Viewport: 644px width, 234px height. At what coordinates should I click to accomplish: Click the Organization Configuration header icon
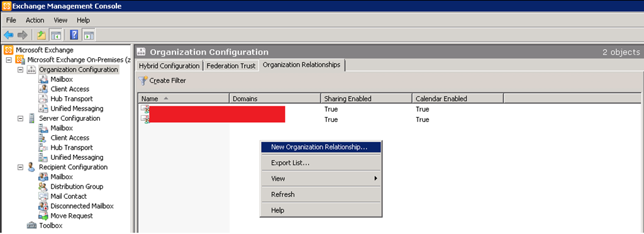142,52
